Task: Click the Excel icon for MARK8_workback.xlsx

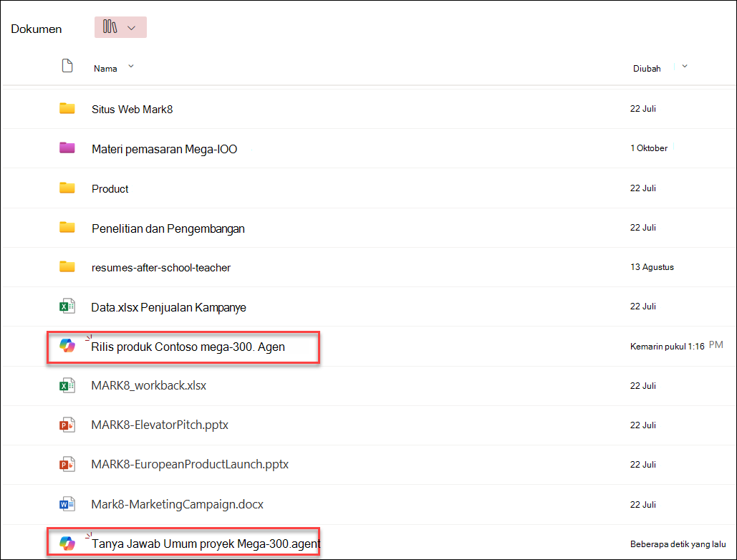Action: tap(67, 386)
